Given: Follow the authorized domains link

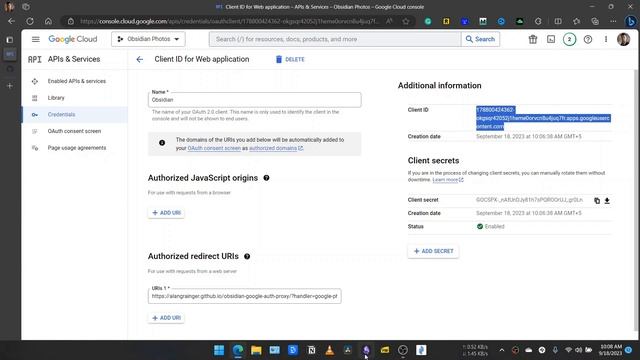Looking at the screenshot, I should tap(276, 148).
